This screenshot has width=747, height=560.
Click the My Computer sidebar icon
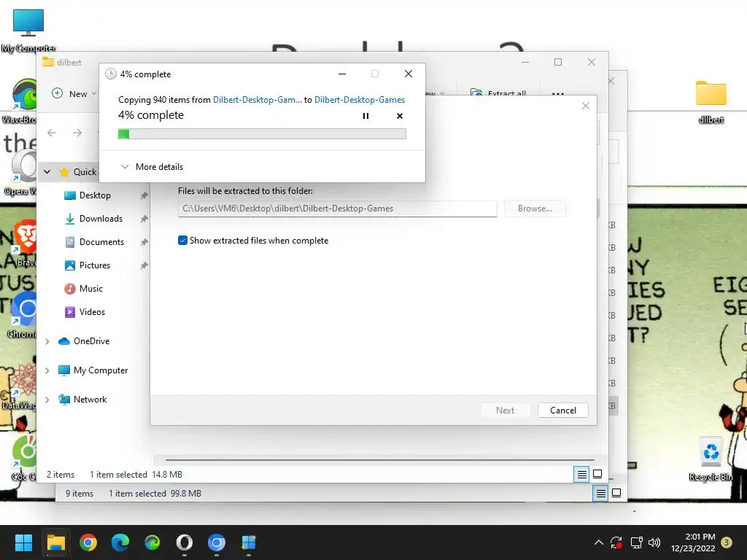[x=64, y=370]
